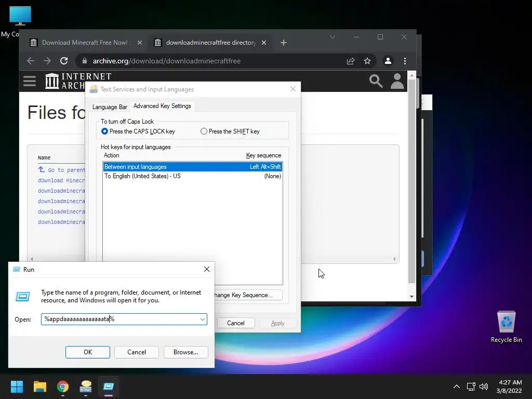
Task: Select 'To English (United States) - US' row
Action: pyautogui.click(x=193, y=176)
